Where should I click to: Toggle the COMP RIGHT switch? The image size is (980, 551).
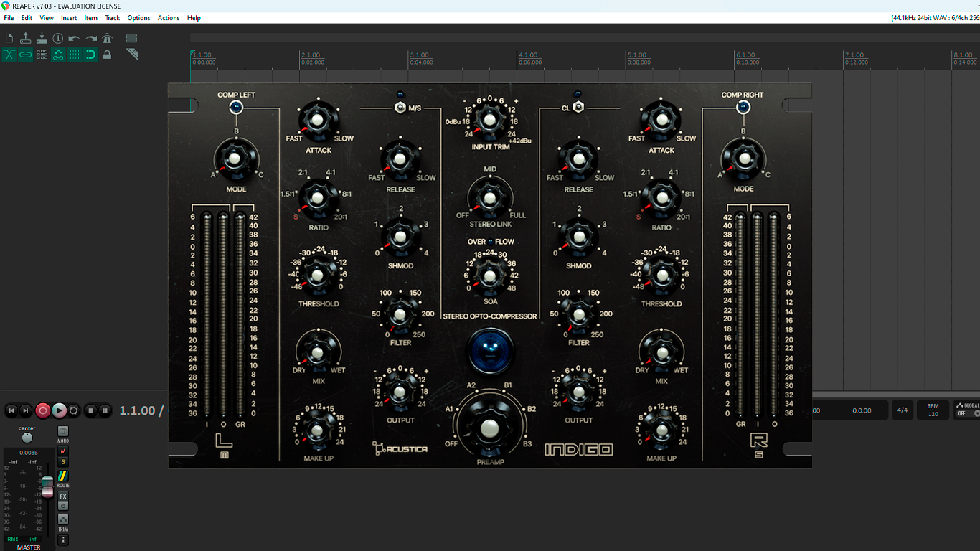743,108
